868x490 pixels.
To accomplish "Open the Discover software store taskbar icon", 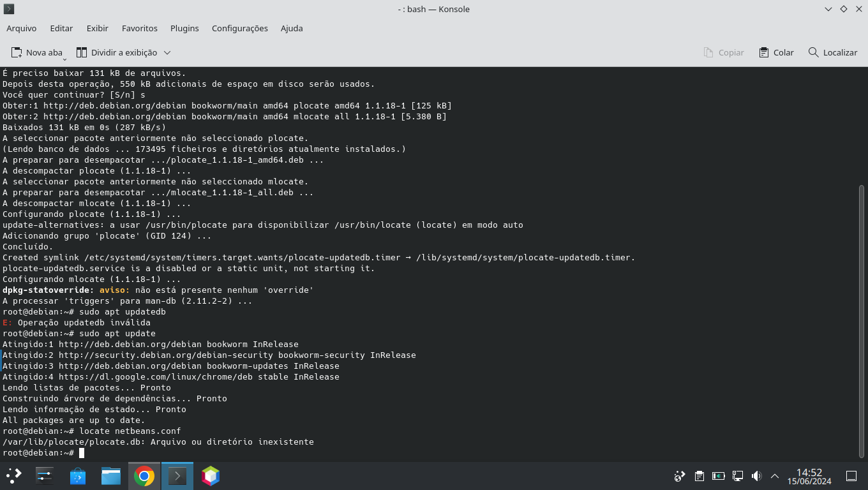I will (x=78, y=475).
